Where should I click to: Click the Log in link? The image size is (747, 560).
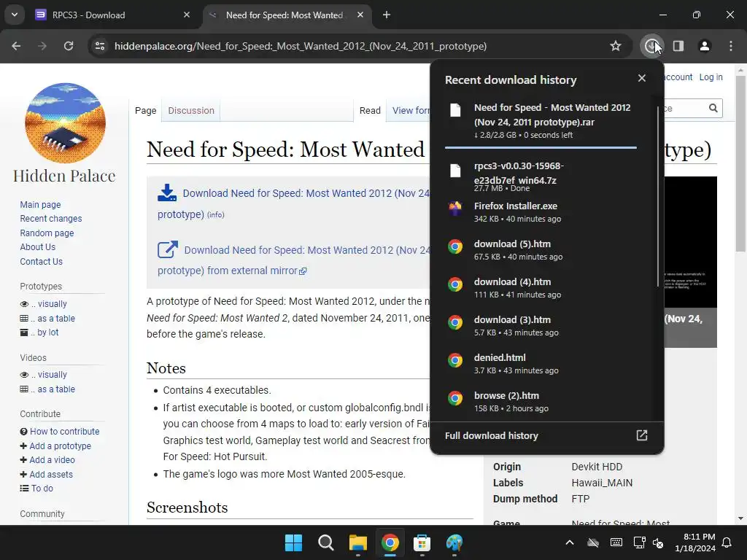pos(711,77)
